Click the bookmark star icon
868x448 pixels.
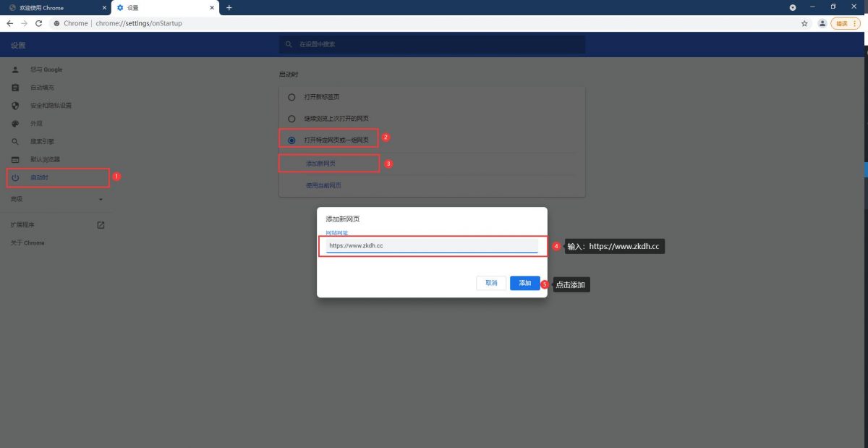point(804,23)
